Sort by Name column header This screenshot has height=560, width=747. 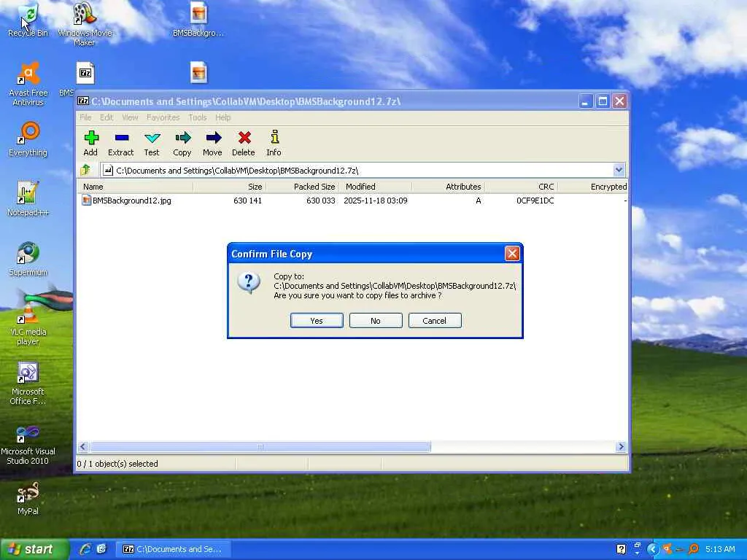pyautogui.click(x=136, y=187)
